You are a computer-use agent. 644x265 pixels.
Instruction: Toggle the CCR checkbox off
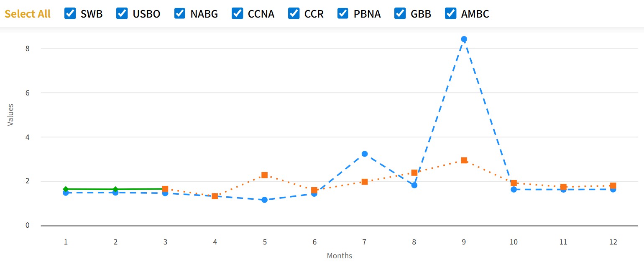coord(294,14)
